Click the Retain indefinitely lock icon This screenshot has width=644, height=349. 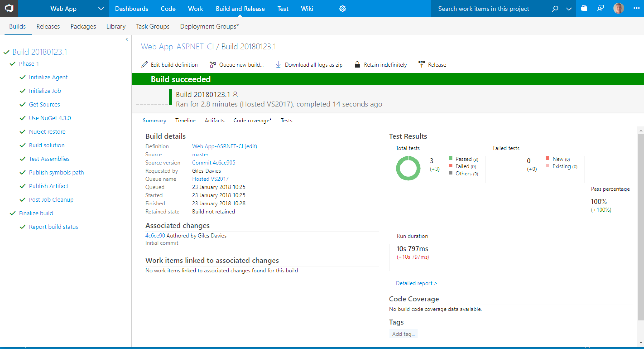[357, 65]
